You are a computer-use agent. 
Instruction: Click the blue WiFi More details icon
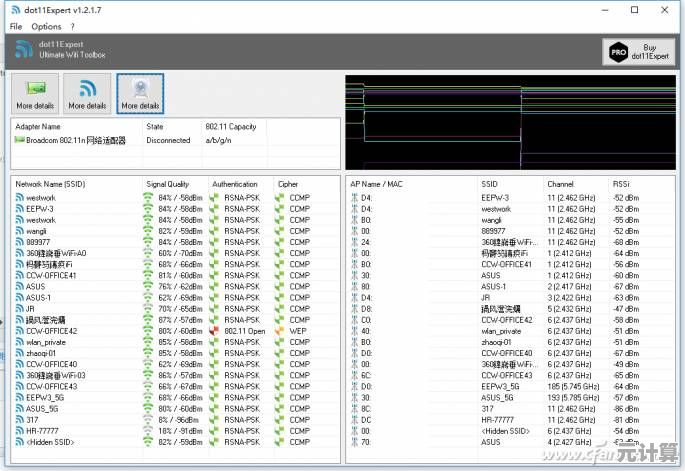(87, 90)
